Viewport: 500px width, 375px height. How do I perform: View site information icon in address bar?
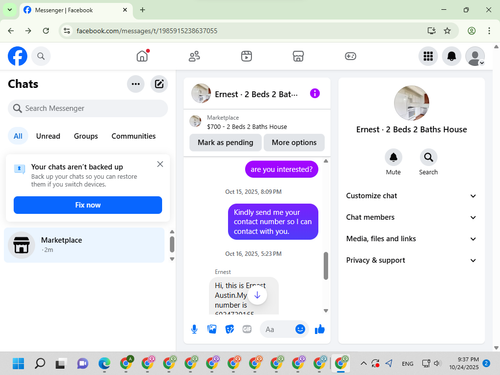[x=67, y=31]
